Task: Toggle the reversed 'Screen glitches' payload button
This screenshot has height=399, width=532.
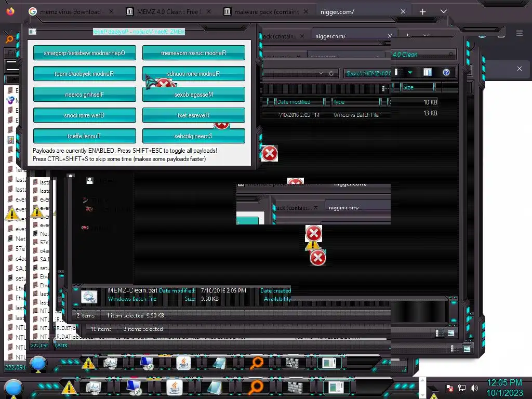Action: click(193, 136)
